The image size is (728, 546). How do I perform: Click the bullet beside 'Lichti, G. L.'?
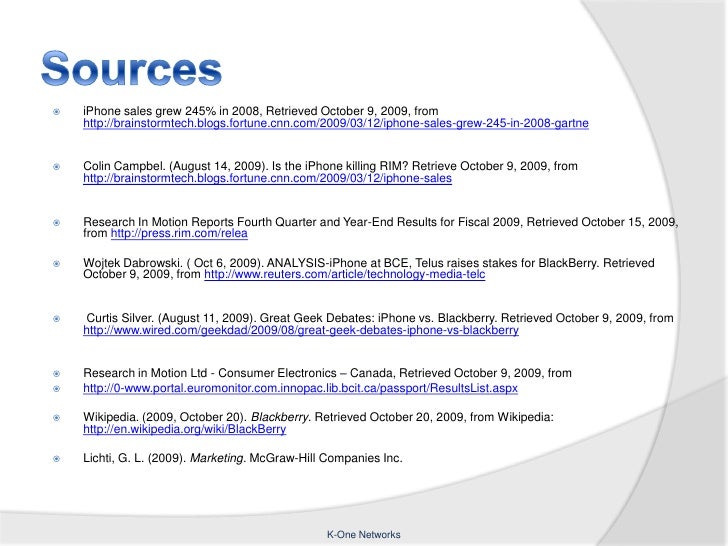(57, 459)
